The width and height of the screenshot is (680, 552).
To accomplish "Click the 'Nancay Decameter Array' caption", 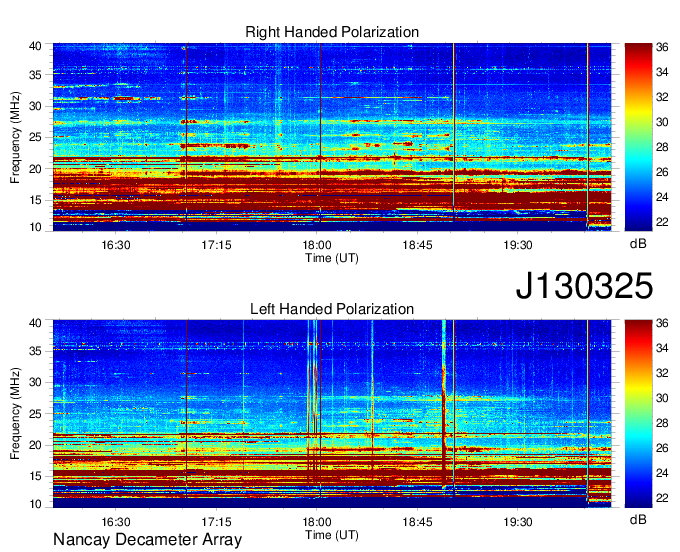I will pos(147,540).
